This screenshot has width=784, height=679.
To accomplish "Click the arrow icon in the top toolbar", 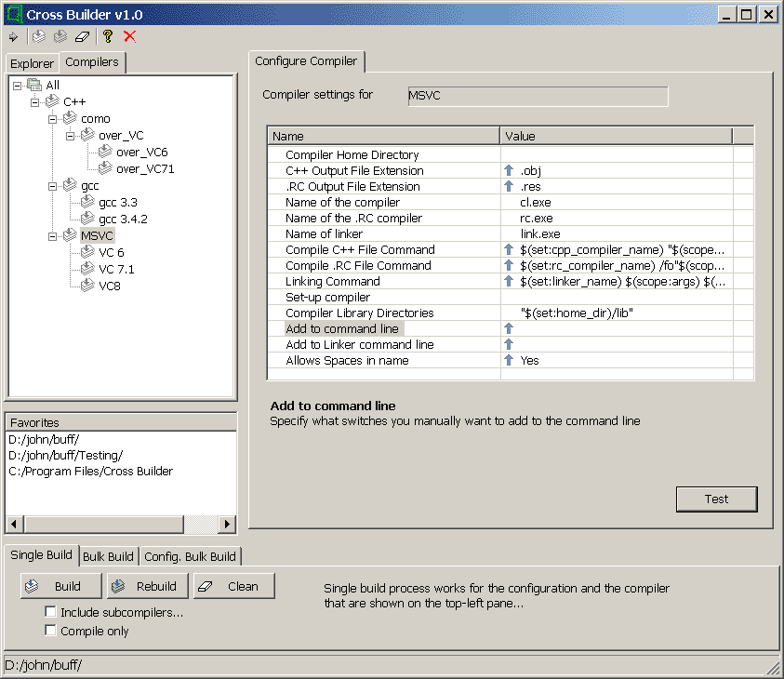I will (13, 36).
